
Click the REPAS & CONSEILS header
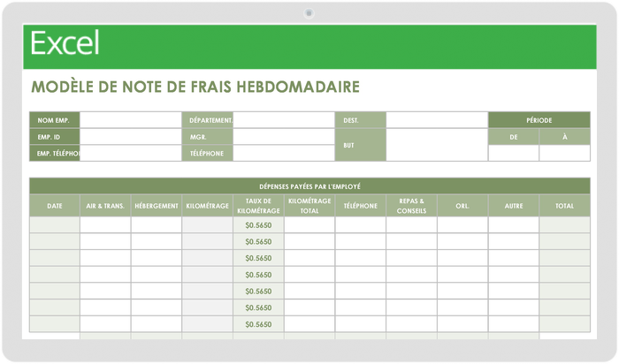click(412, 206)
